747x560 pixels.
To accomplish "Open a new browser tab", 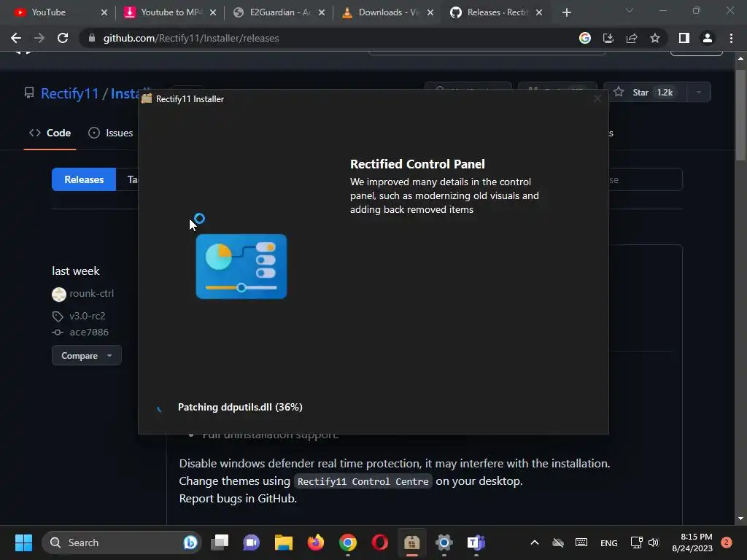I will [x=566, y=12].
